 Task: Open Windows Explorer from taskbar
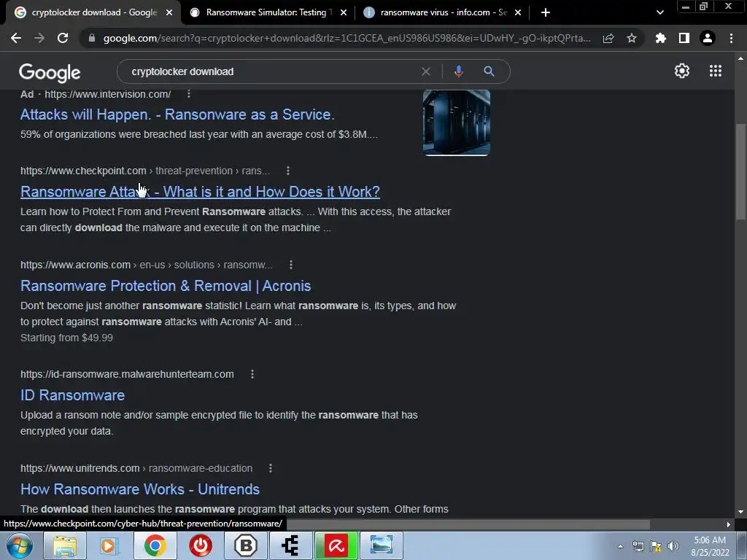tap(65, 545)
